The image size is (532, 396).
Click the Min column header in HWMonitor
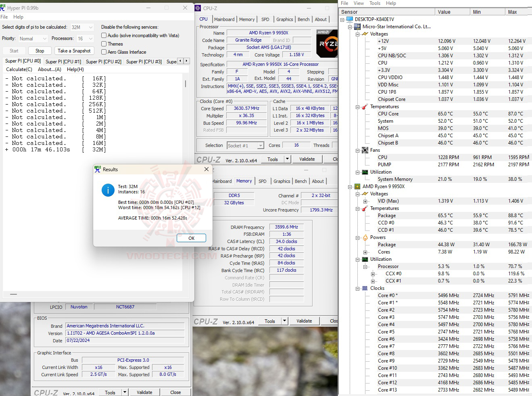(x=488, y=12)
